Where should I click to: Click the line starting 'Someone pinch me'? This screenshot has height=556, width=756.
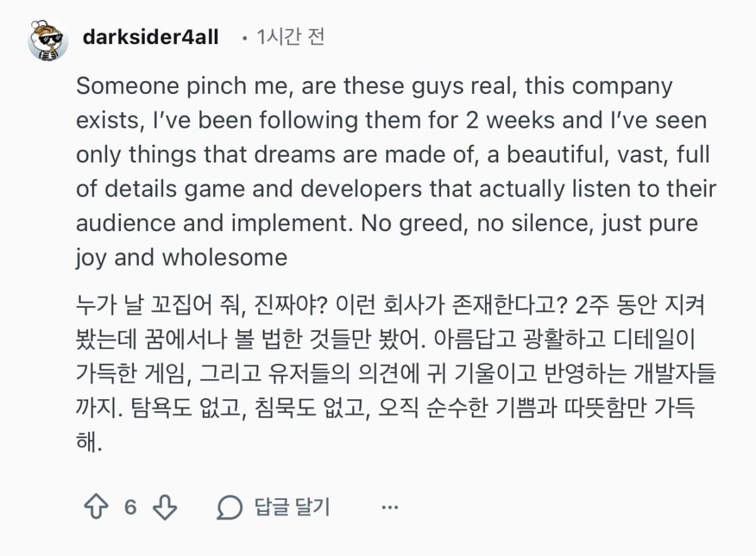(374, 87)
